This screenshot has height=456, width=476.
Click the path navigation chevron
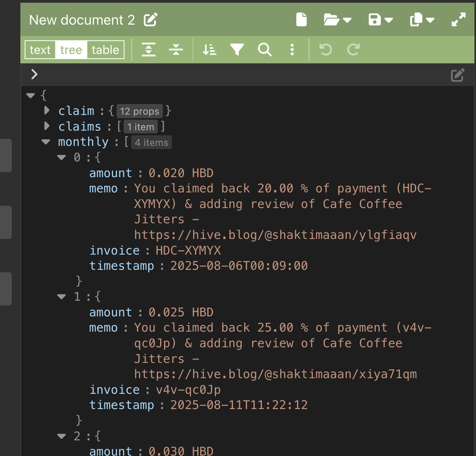point(34,74)
